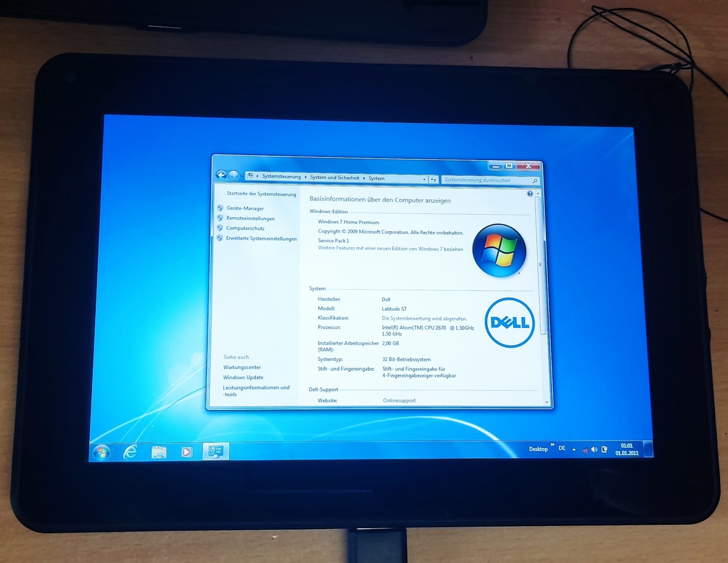Select Service Pack 1 text

(x=334, y=241)
